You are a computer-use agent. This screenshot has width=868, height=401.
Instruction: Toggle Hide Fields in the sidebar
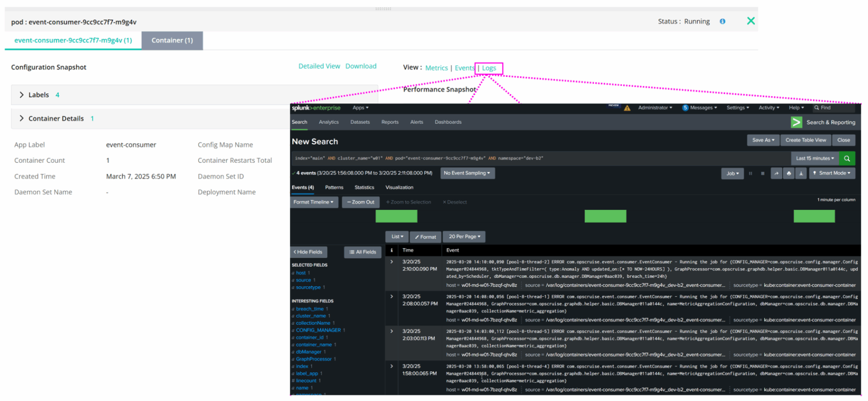[x=308, y=252]
